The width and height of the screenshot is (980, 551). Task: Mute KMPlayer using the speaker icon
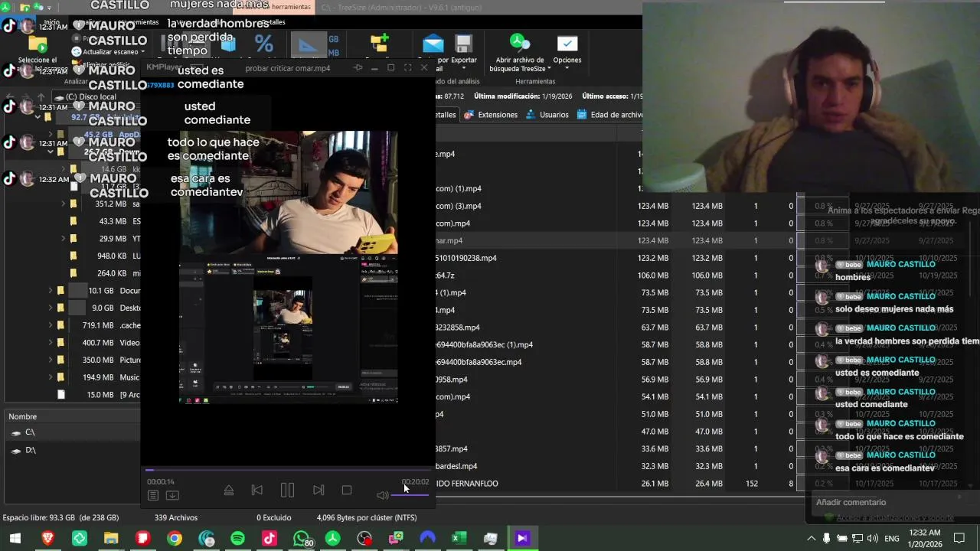click(382, 495)
